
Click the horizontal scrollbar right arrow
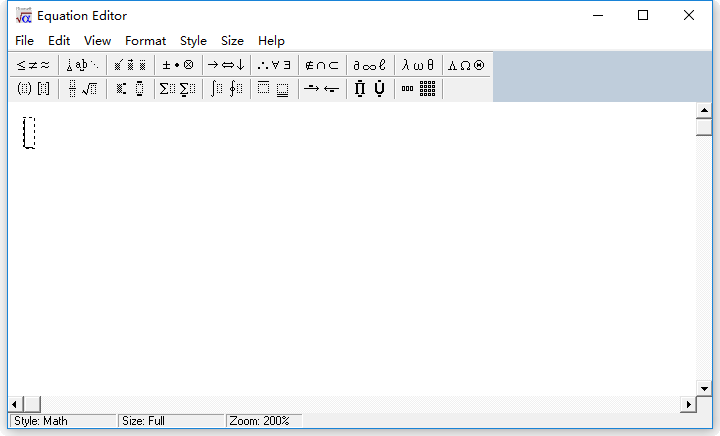click(688, 404)
